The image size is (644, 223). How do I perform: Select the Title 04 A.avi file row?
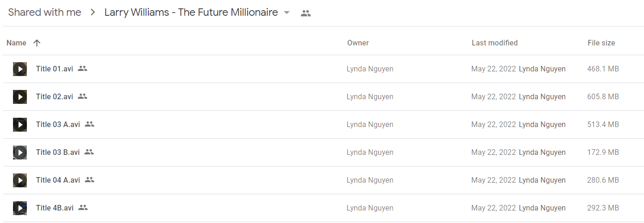[322, 180]
